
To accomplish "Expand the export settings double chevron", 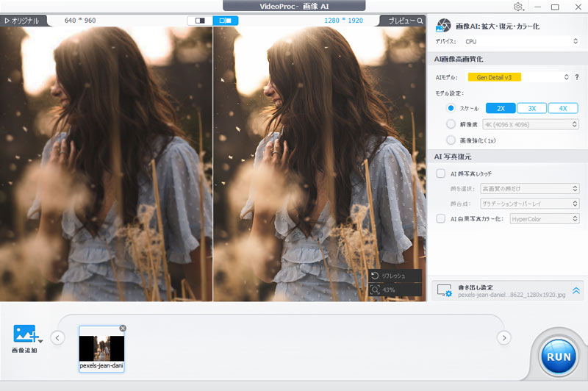I will click(x=576, y=290).
